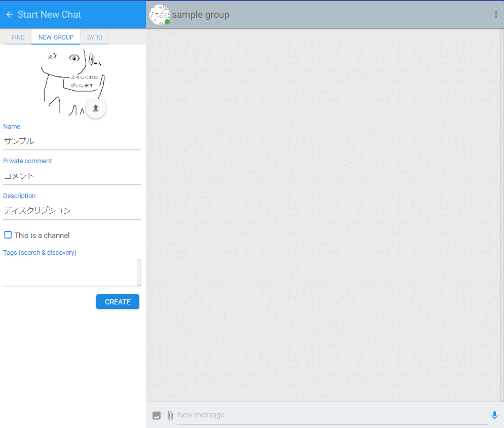The image size is (504, 428).
Task: Click the attach image icon
Action: point(157,415)
